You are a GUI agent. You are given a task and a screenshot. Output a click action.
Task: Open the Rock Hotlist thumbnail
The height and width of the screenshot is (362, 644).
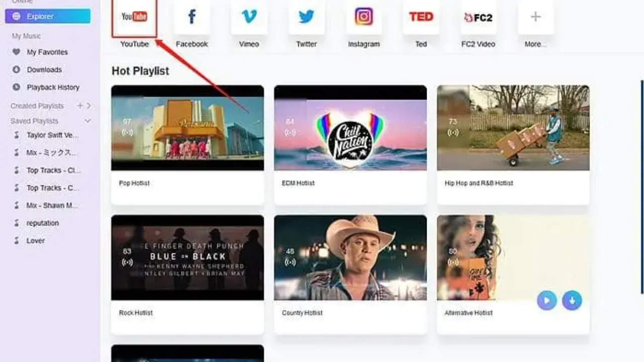coord(187,257)
